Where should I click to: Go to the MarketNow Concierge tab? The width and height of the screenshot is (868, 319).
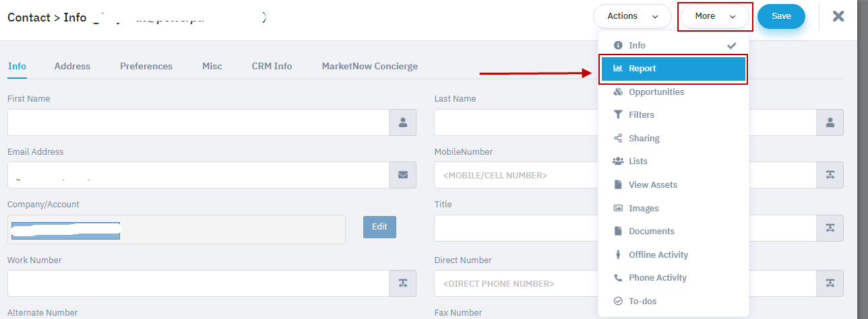pos(369,66)
